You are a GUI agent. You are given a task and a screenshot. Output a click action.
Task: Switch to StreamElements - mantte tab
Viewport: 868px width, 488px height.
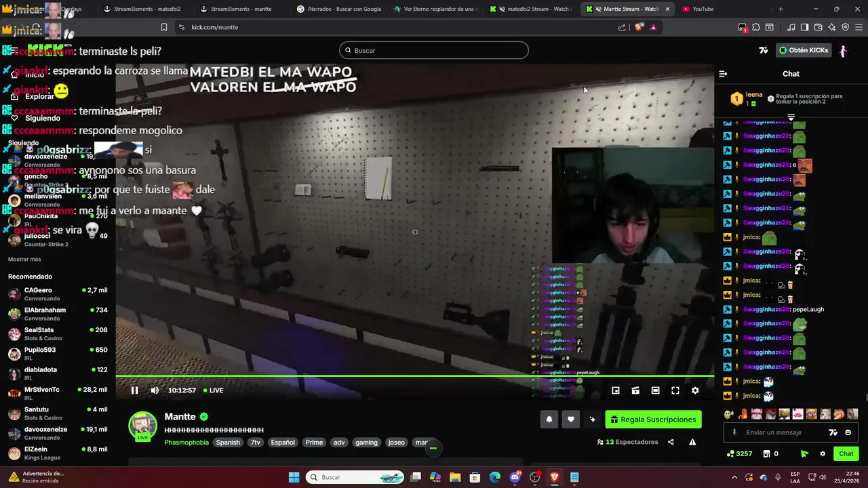click(241, 9)
